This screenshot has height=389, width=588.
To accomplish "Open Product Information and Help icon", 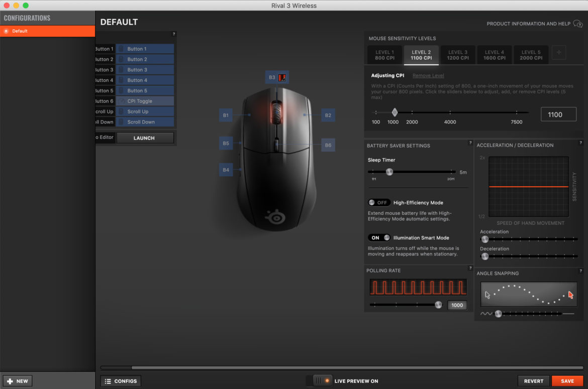I will click(578, 24).
